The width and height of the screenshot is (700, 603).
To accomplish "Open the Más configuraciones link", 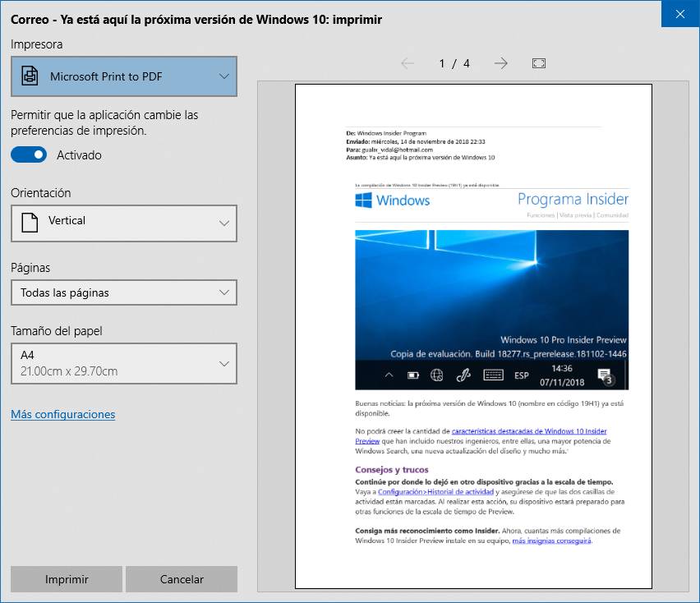I will [x=63, y=414].
